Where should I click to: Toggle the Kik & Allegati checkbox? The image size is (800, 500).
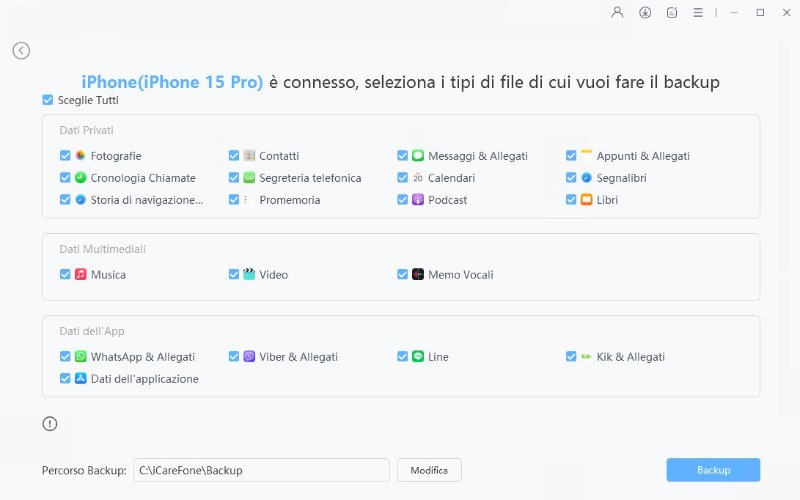coord(571,357)
